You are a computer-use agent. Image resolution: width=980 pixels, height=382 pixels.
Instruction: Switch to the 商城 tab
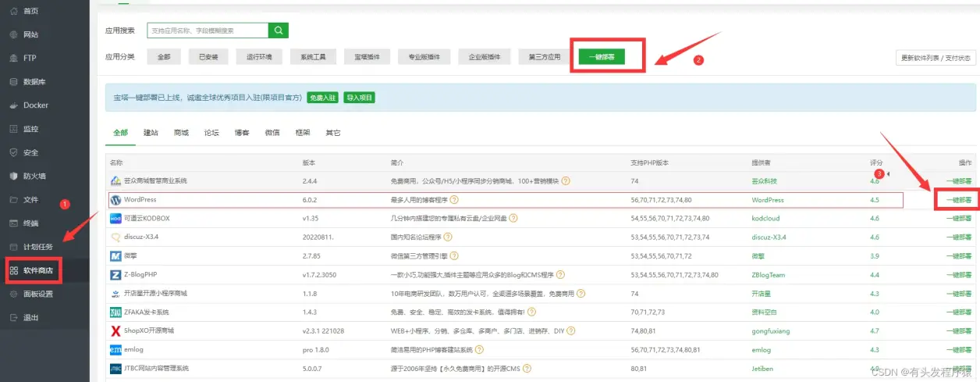click(x=181, y=133)
